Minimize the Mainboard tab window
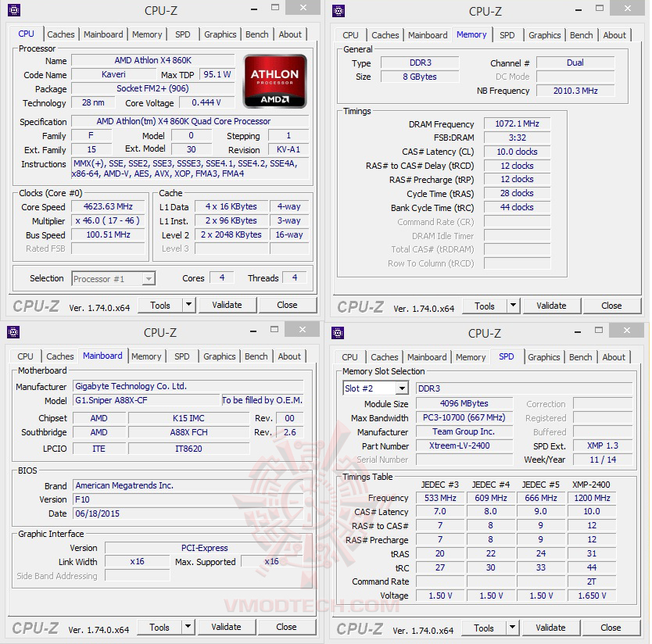 [253, 331]
